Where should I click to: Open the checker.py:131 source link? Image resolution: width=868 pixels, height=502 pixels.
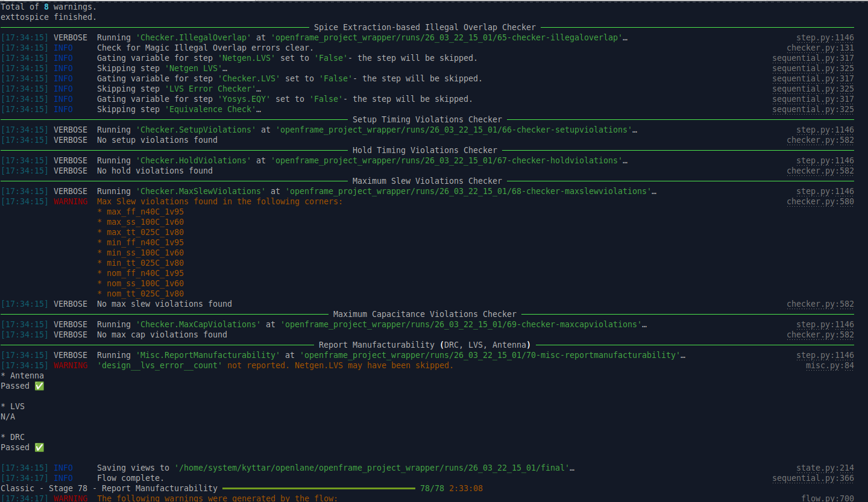[820, 48]
